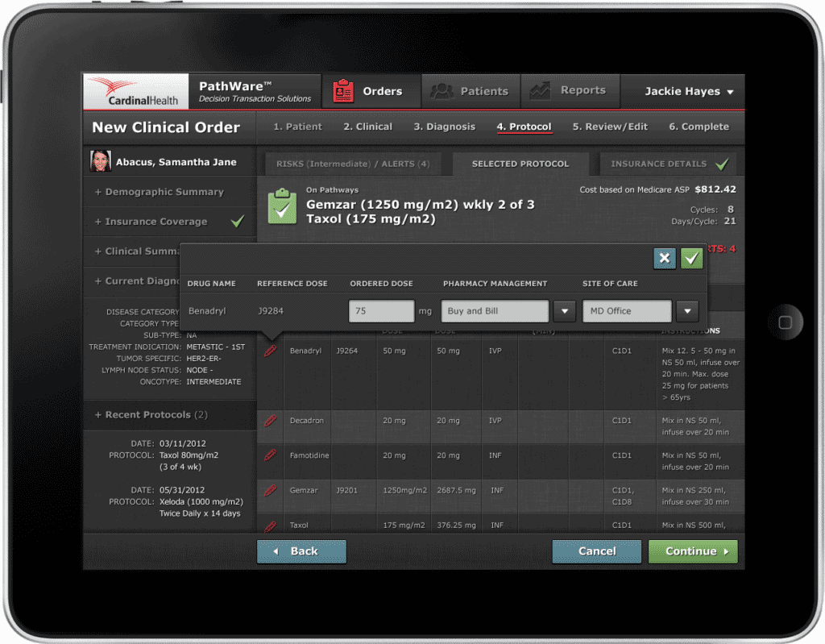Select the Benadryl drug name in table
Screen dimensions: 825x644
tap(305, 351)
